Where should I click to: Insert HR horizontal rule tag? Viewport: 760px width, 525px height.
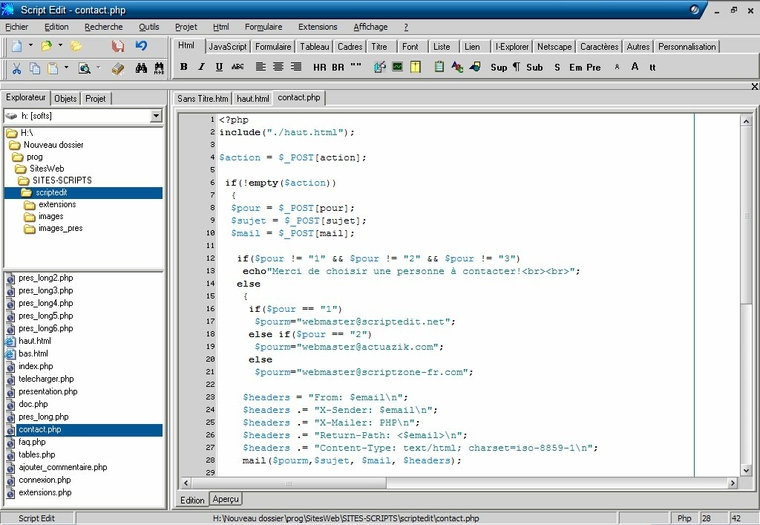coord(319,67)
